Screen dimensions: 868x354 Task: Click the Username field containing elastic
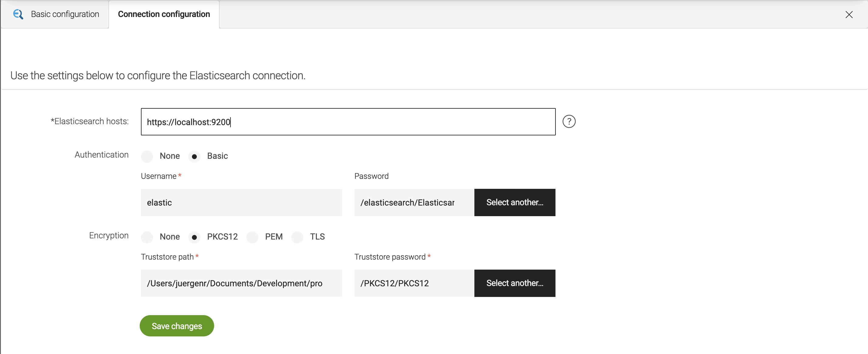point(241,203)
